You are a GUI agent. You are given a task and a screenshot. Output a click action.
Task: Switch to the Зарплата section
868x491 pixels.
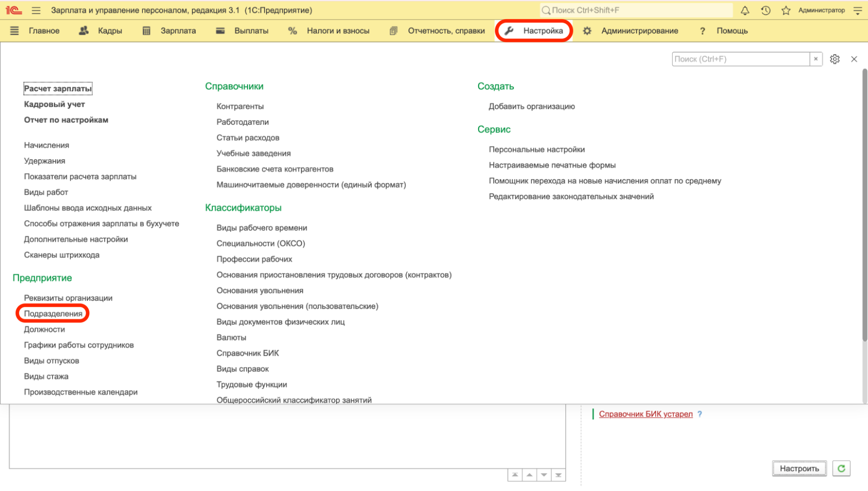pyautogui.click(x=169, y=31)
